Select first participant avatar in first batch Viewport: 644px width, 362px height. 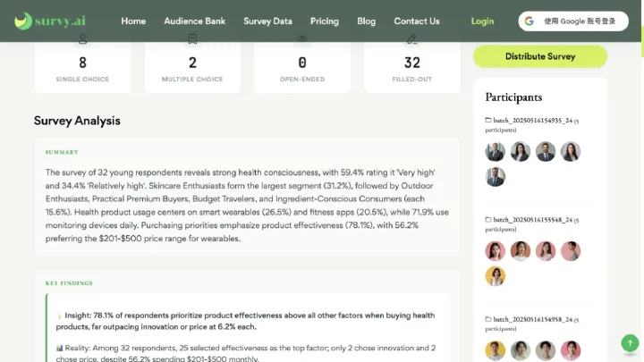click(495, 151)
